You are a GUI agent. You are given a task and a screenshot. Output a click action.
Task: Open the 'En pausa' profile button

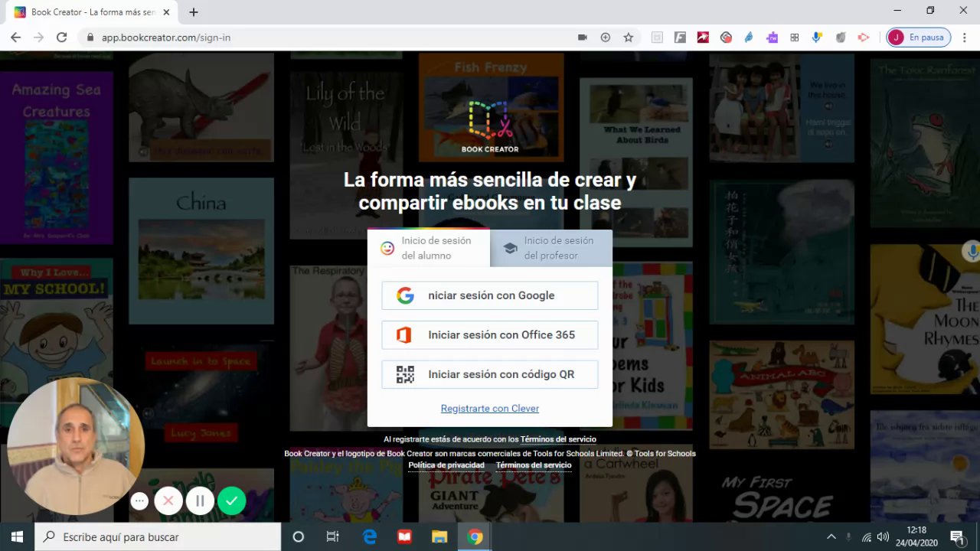918,37
